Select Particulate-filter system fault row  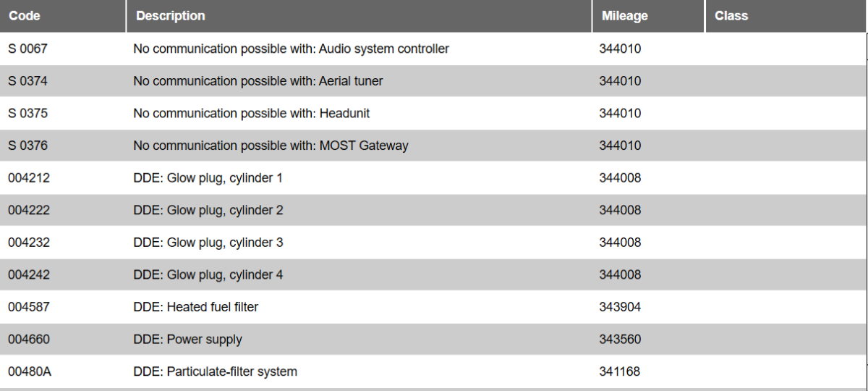coord(215,371)
